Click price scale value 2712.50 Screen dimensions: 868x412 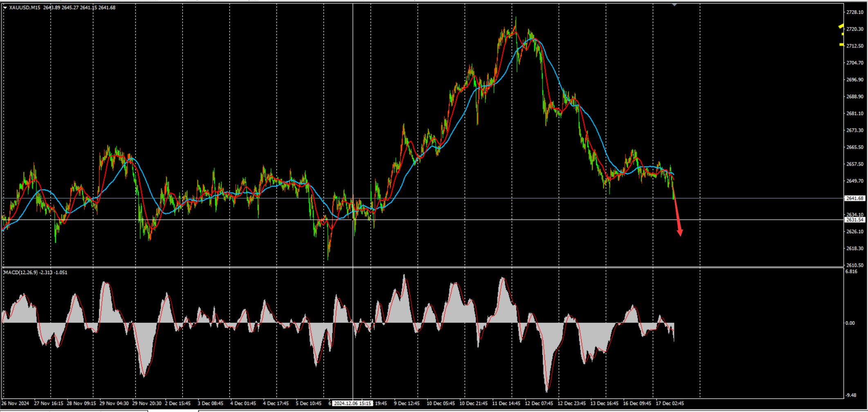point(855,46)
